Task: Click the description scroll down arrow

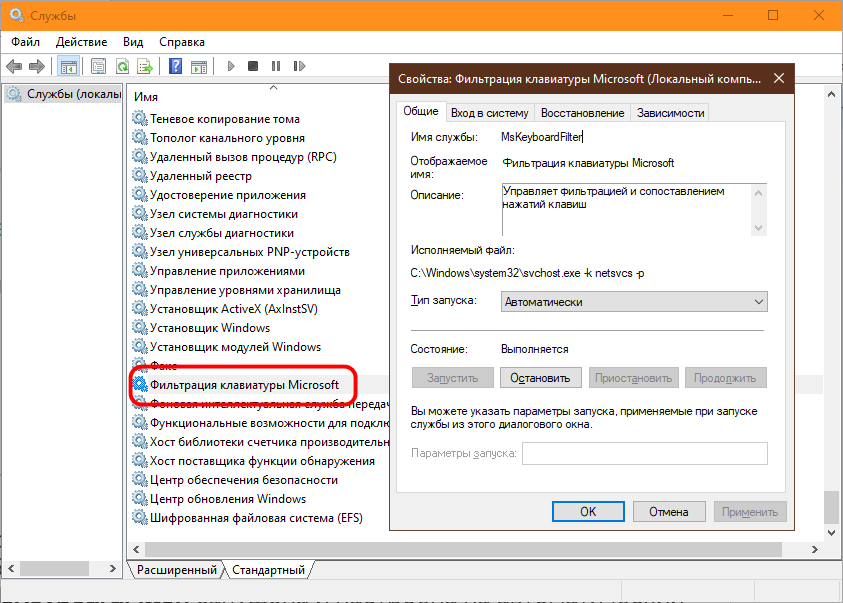Action: click(759, 228)
